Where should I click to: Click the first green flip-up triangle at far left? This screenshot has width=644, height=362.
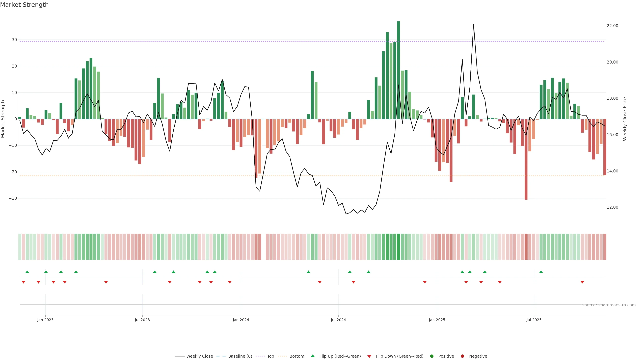(27, 272)
